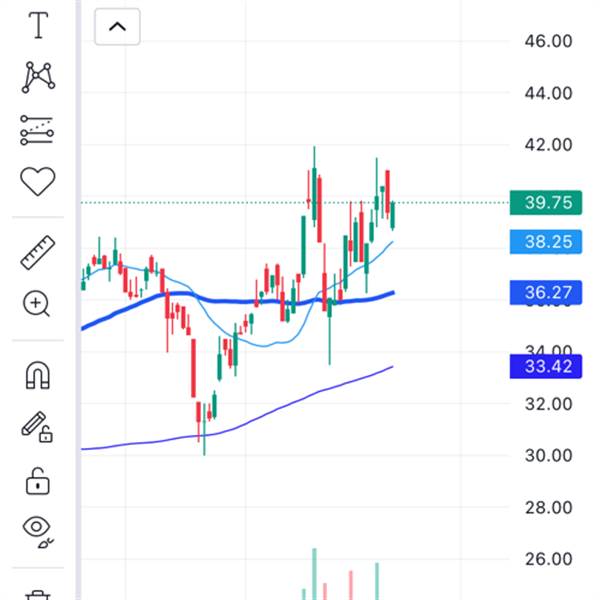Click the 42.00 price axis label

[x=548, y=145]
